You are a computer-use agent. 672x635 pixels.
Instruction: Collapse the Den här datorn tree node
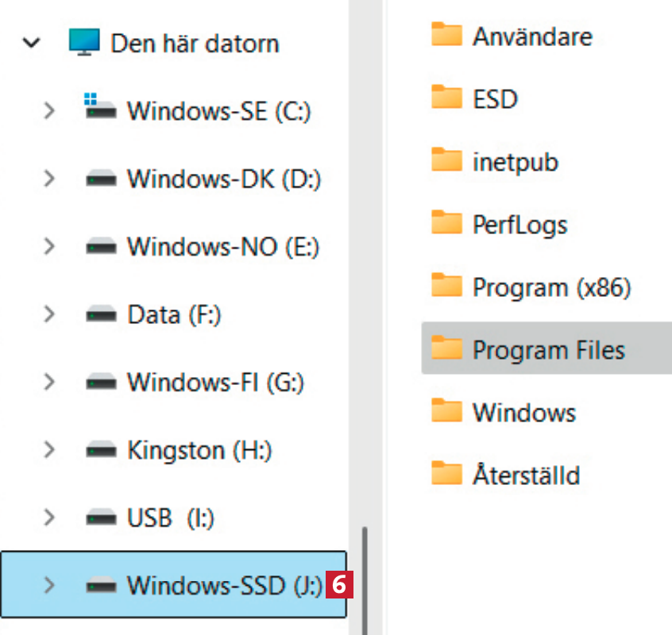32,43
